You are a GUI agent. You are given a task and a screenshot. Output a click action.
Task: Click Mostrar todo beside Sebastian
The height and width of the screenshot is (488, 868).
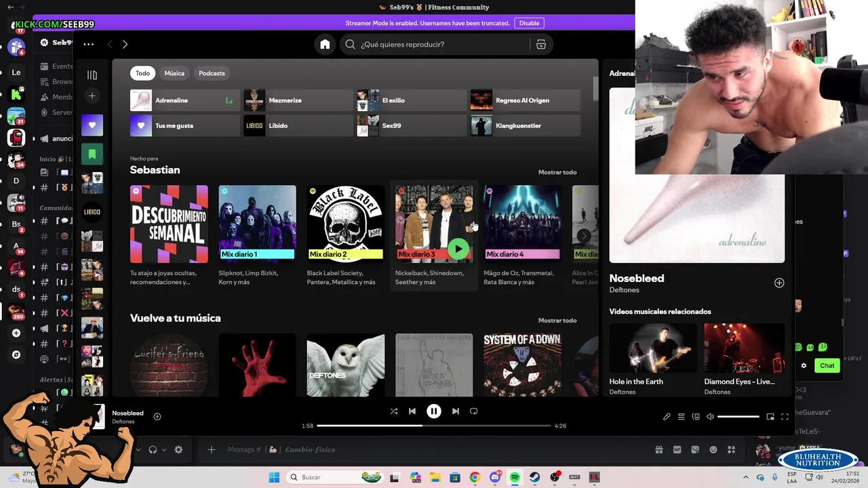point(557,172)
